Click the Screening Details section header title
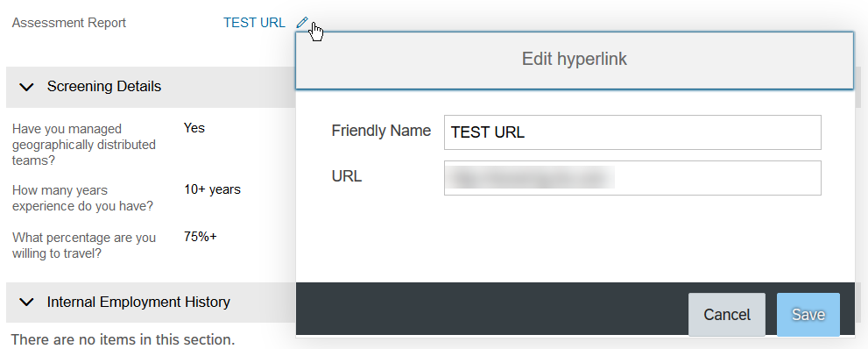The image size is (868, 349). [x=104, y=87]
